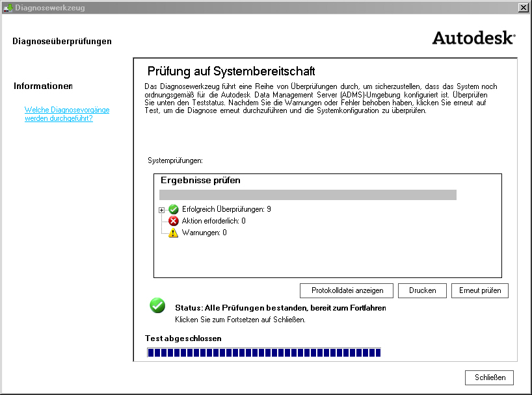Click the 'Ergebnisse prüfen' header
Viewport: 532px width, 395px height.
pos(200,181)
